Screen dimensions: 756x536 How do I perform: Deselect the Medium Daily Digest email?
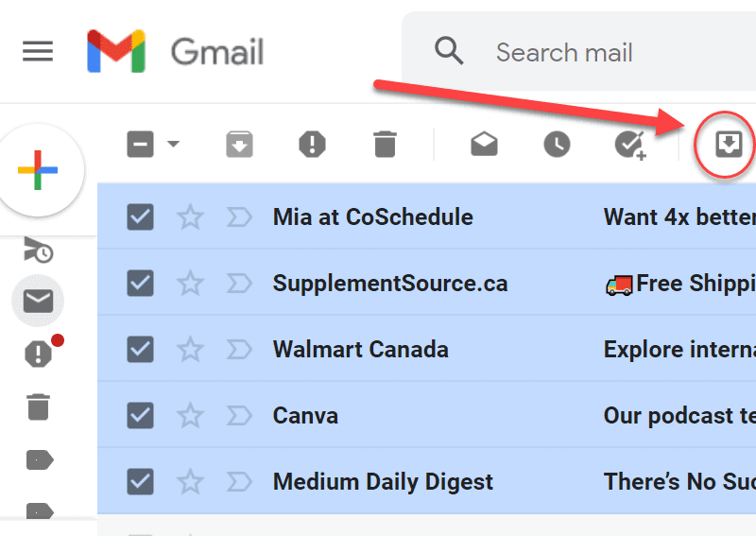[141, 482]
